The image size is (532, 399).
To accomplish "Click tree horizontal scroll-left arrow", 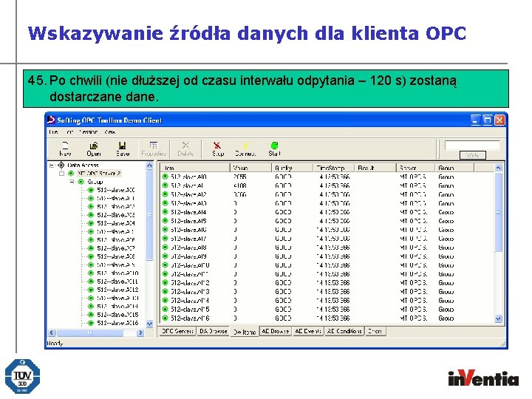I will click(52, 332).
